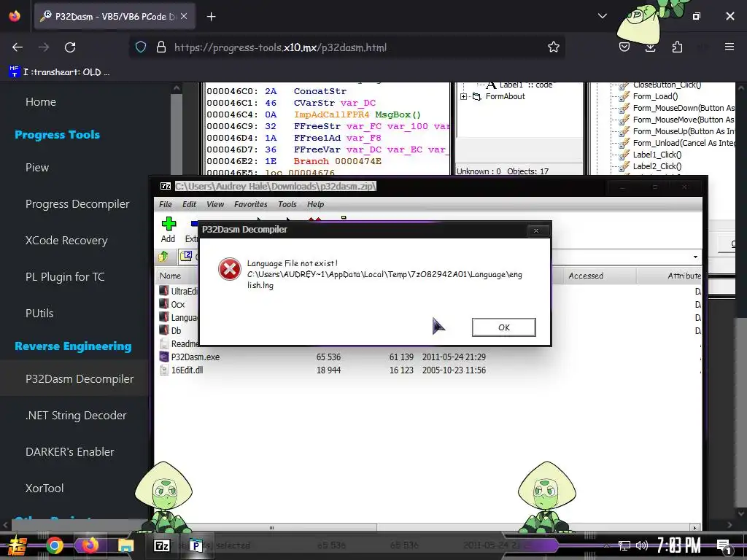
Task: Switch to 7-Zip in the taskbar
Action: click(161, 545)
